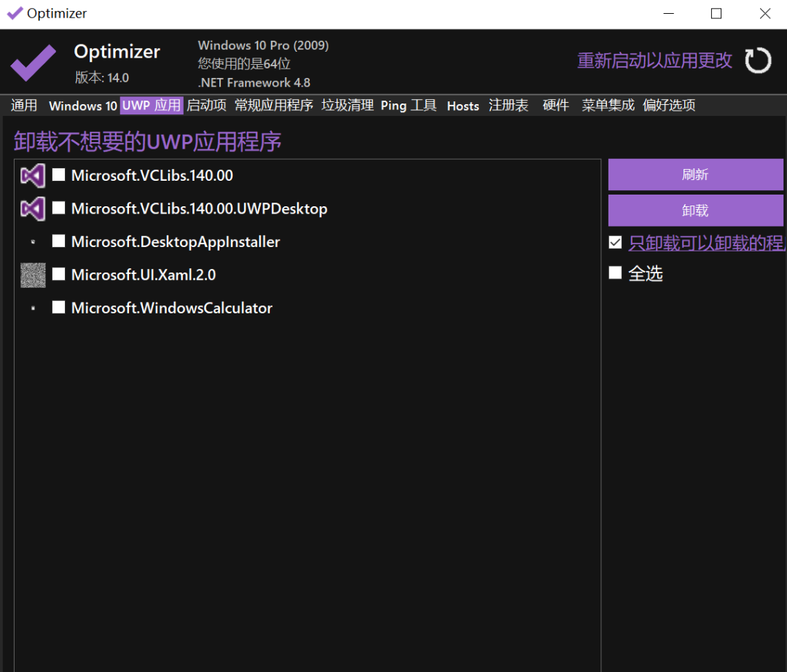787x672 pixels.
Task: Click the icon beside Microsoft.VCLibs.140.00.UWPDesktop
Action: coord(33,208)
